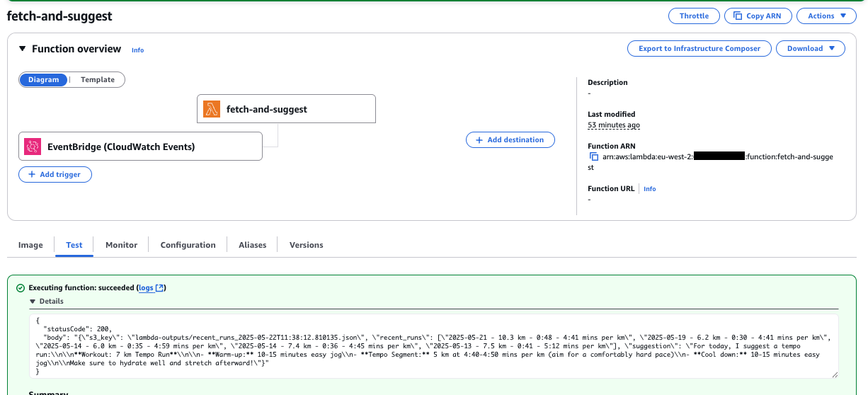Open the logs link in execution result
The width and height of the screenshot is (868, 395).
click(x=151, y=288)
